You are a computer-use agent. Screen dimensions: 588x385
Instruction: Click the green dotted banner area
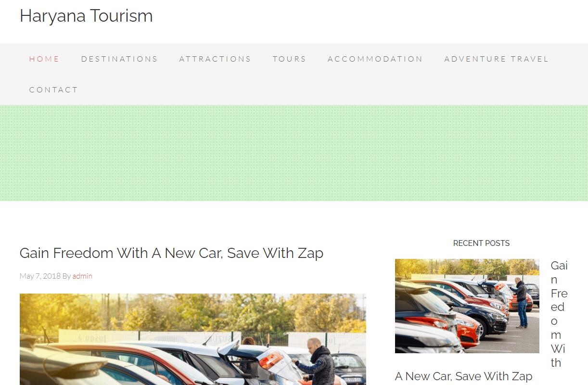click(x=294, y=153)
